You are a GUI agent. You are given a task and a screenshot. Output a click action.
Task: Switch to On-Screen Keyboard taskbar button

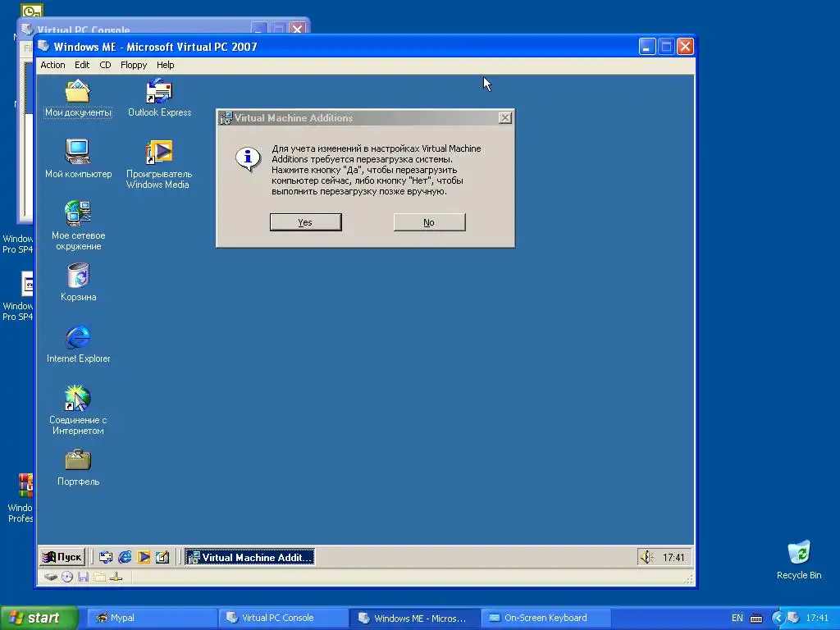coord(546,618)
